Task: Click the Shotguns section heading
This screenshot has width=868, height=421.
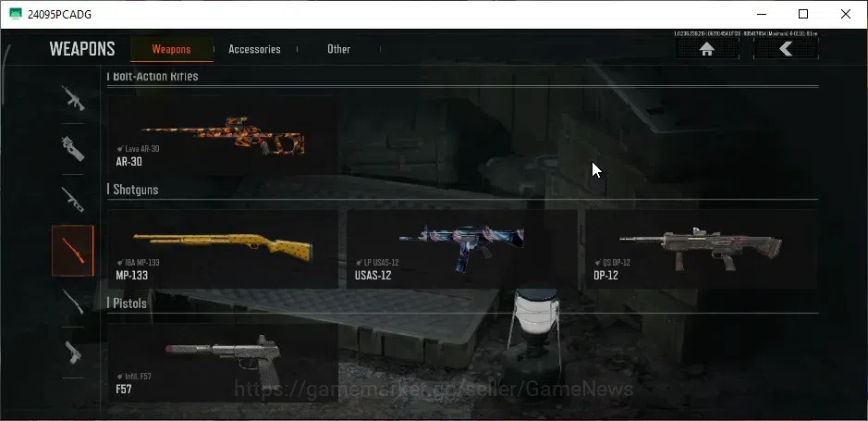Action: point(136,190)
